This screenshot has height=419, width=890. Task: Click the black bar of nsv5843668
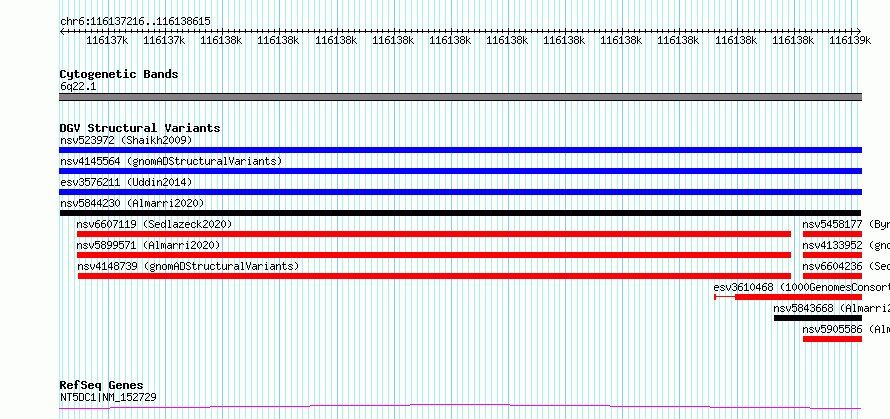(818, 318)
